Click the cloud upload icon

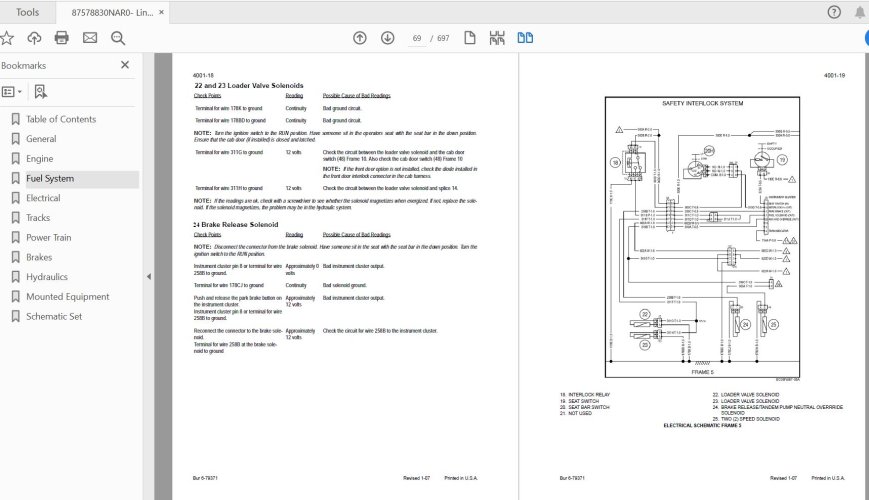(35, 38)
